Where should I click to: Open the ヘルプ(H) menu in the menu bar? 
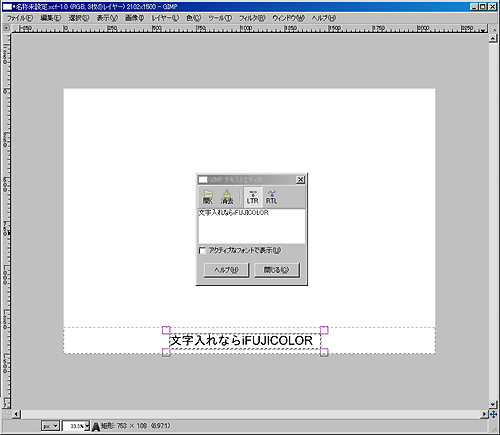324,18
